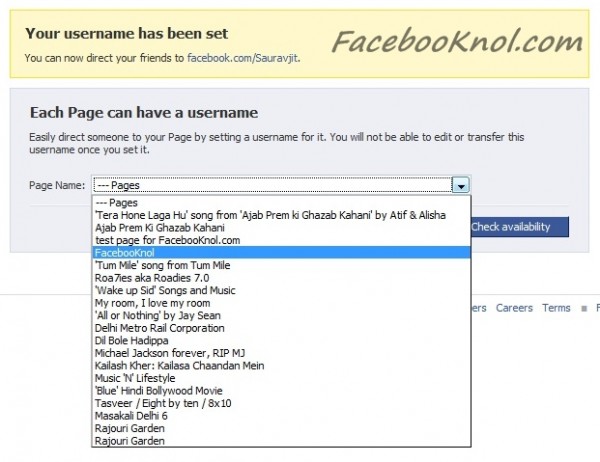
Task: Open the facebook.com/Sauravjit link
Action: tap(243, 58)
